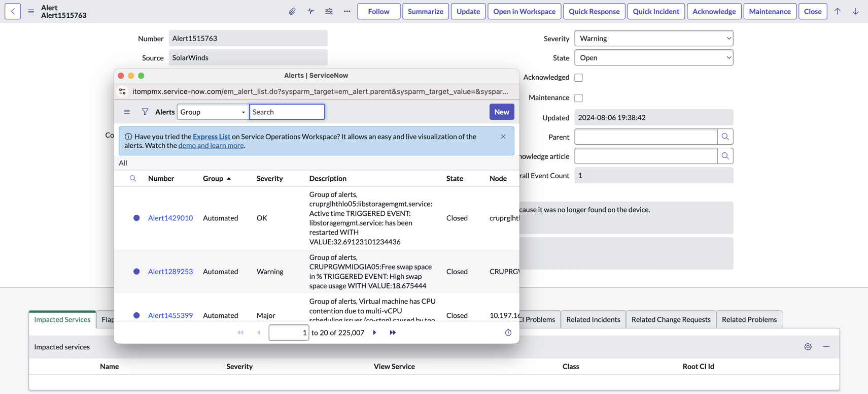Go to next record with the down arrow

click(856, 11)
